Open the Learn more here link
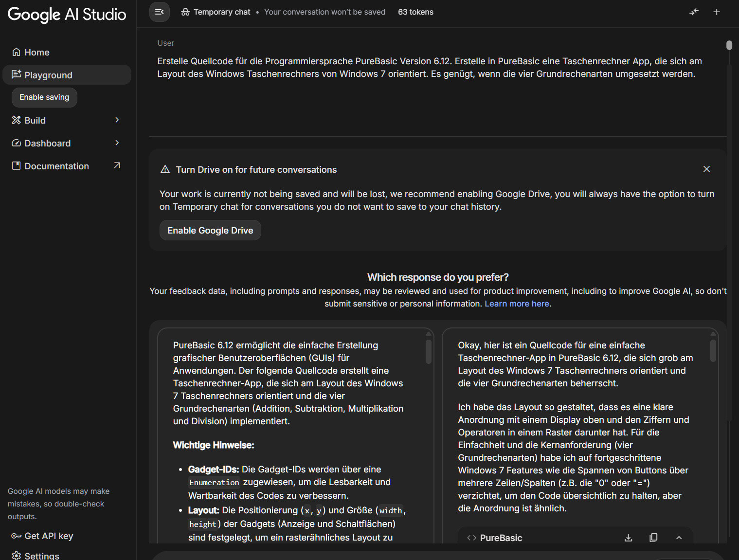This screenshot has width=739, height=560. pos(517,304)
